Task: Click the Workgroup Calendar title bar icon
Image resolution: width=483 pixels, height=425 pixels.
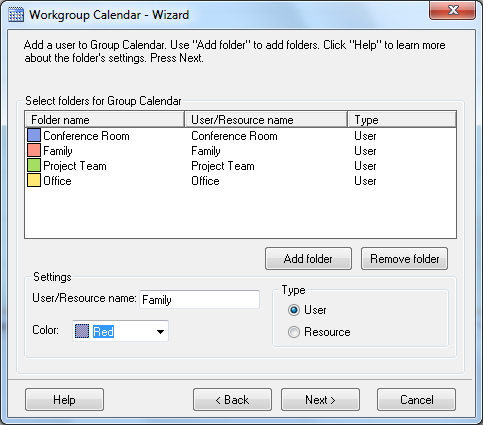Action: pos(16,15)
